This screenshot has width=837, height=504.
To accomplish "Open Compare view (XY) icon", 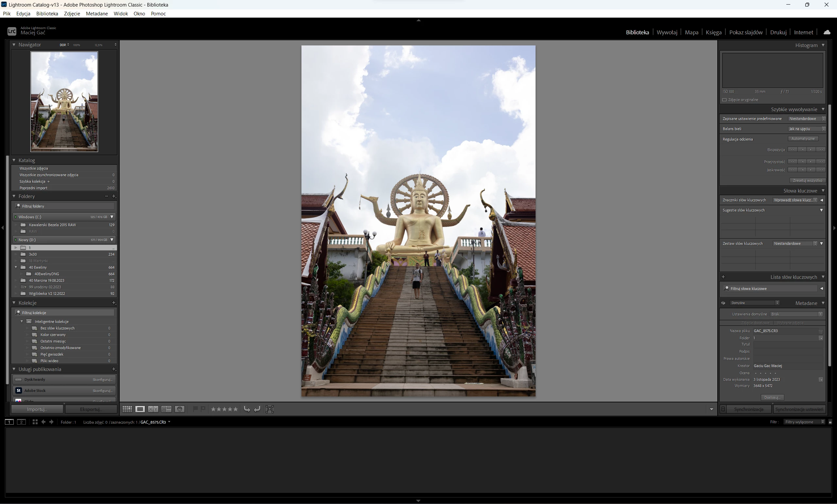I will [x=153, y=409].
